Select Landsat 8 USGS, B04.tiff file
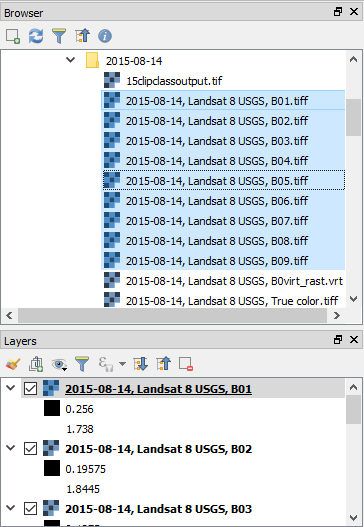The width and height of the screenshot is (364, 527). tap(223, 161)
